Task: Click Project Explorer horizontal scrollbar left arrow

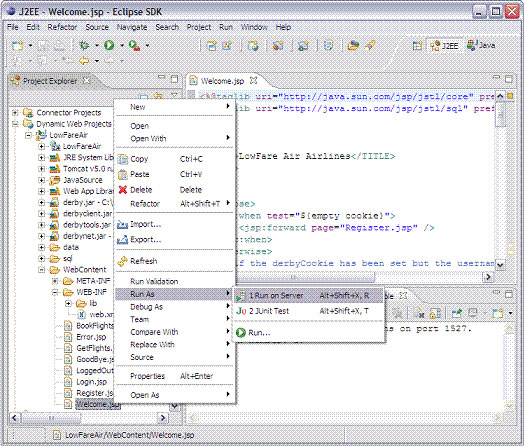Action: coord(14,418)
